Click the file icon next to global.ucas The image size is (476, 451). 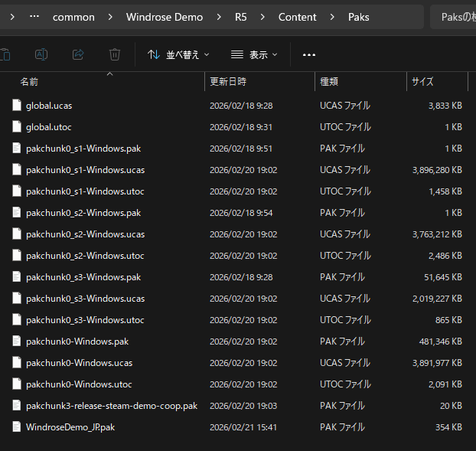17,106
